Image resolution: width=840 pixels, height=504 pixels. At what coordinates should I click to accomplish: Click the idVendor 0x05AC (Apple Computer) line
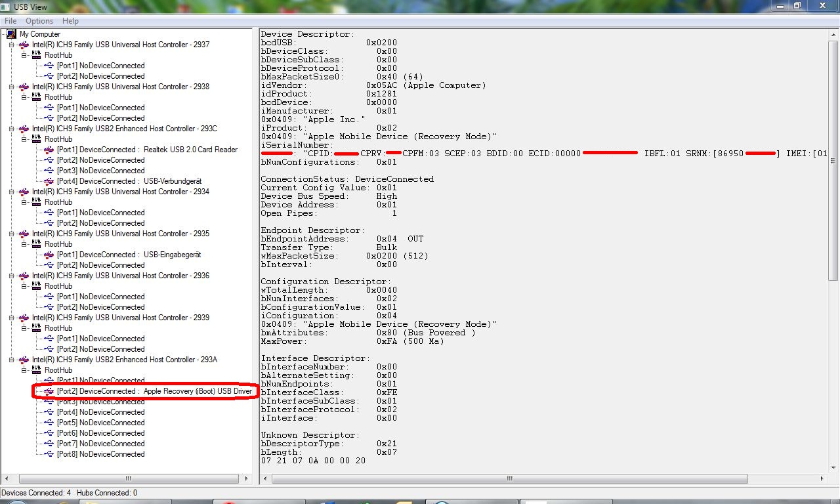[373, 85]
